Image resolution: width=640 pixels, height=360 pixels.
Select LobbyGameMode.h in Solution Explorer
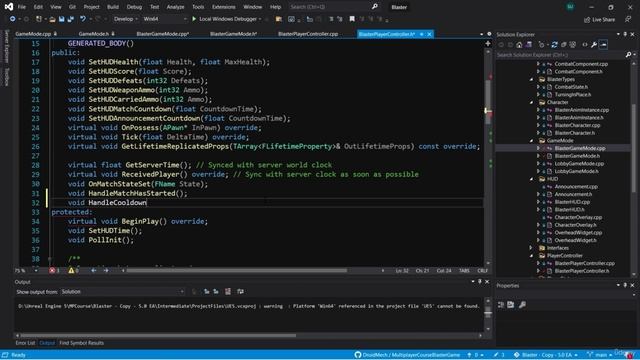(576, 171)
